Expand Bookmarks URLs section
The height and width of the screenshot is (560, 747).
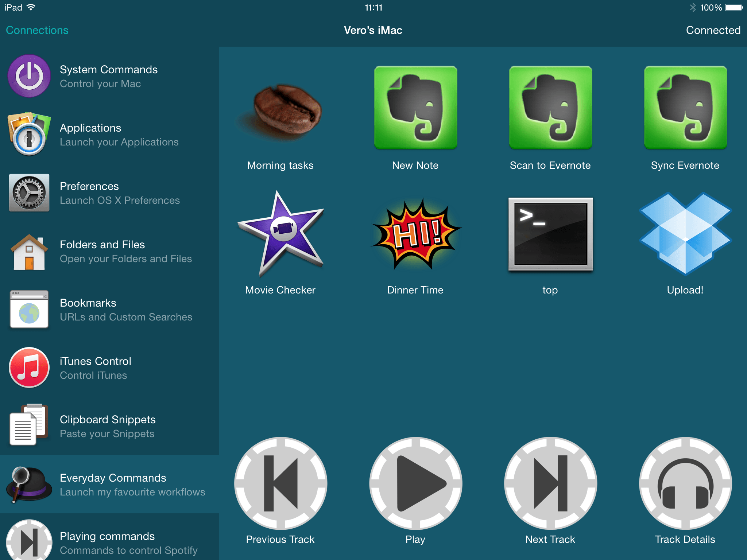pos(109,310)
